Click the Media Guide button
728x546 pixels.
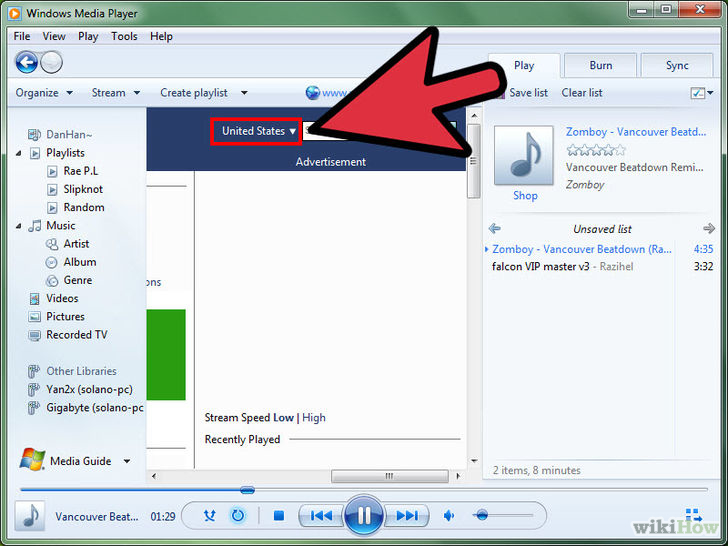click(x=81, y=461)
